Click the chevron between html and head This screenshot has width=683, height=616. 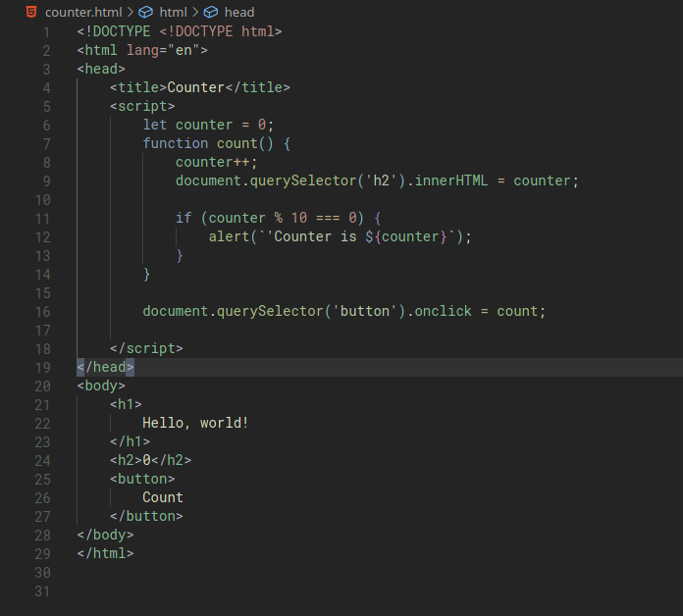tap(195, 12)
